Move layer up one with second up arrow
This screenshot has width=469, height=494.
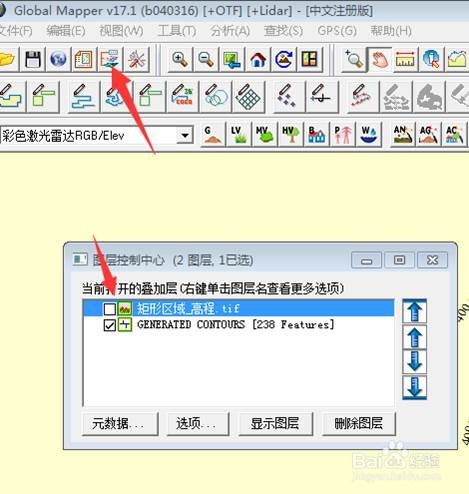414,337
